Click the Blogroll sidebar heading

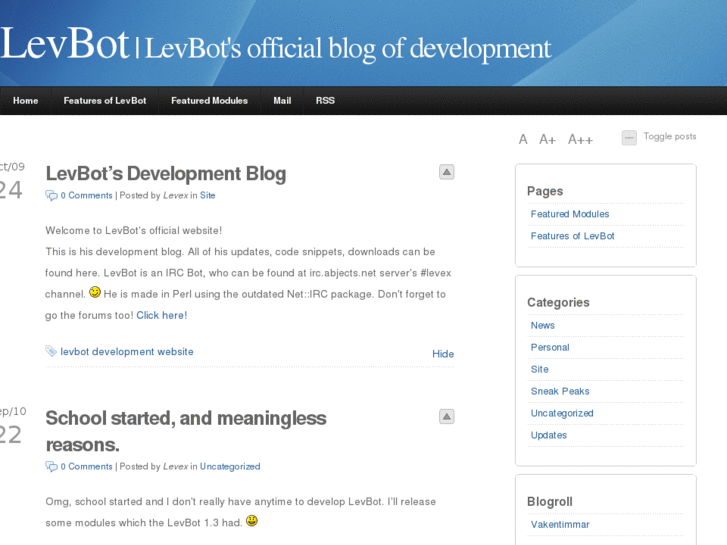click(549, 502)
